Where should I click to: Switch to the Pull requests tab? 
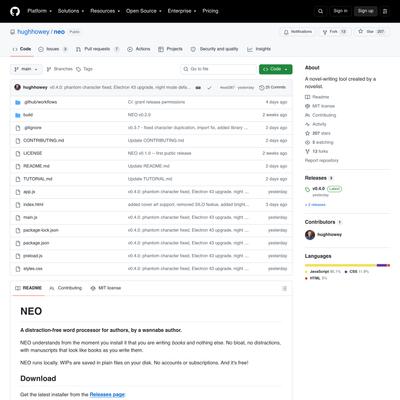97,49
